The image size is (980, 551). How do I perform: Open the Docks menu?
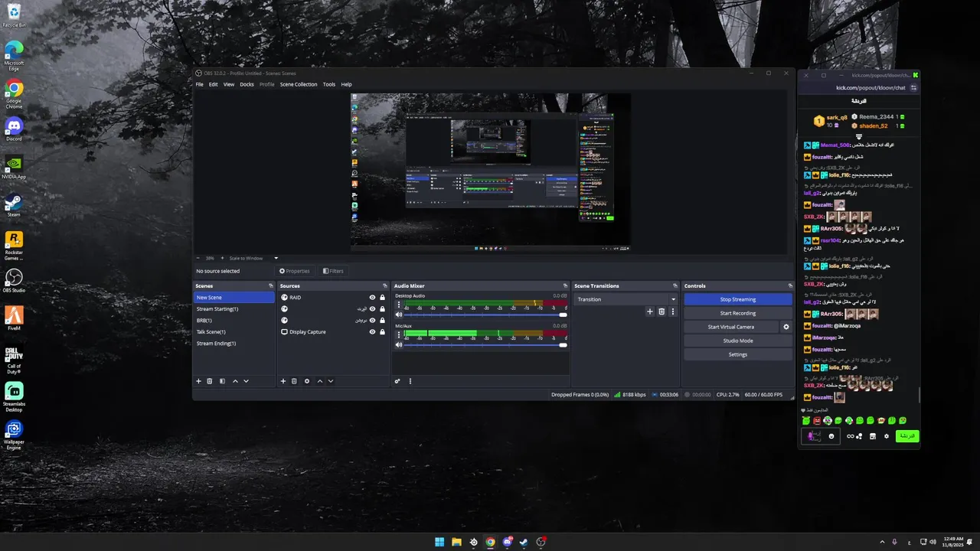247,84
